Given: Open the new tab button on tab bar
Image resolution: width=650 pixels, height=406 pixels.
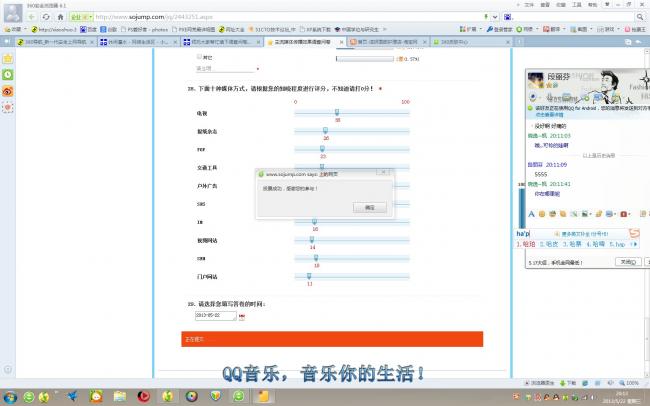Looking at the screenshot, I should (519, 42).
